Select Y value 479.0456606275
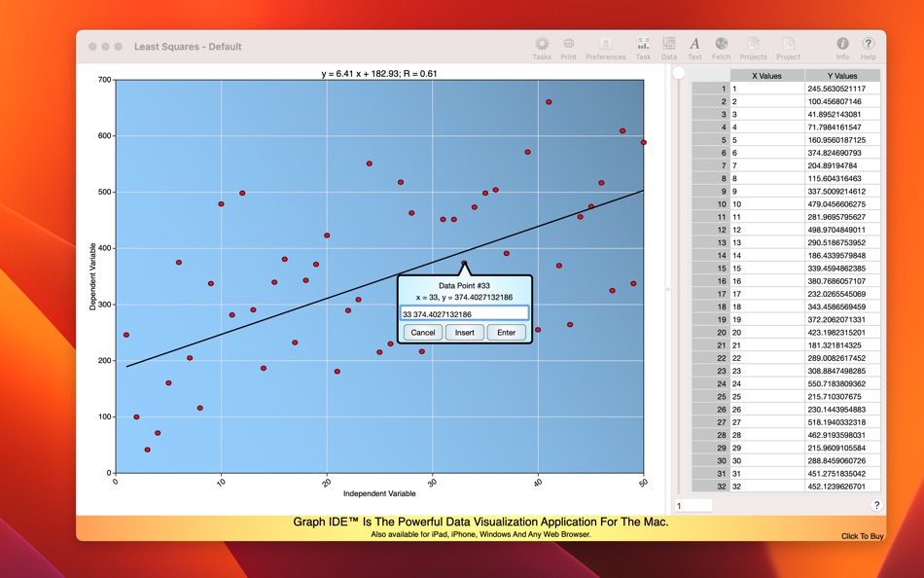Viewport: 924px width, 578px height. pos(842,204)
